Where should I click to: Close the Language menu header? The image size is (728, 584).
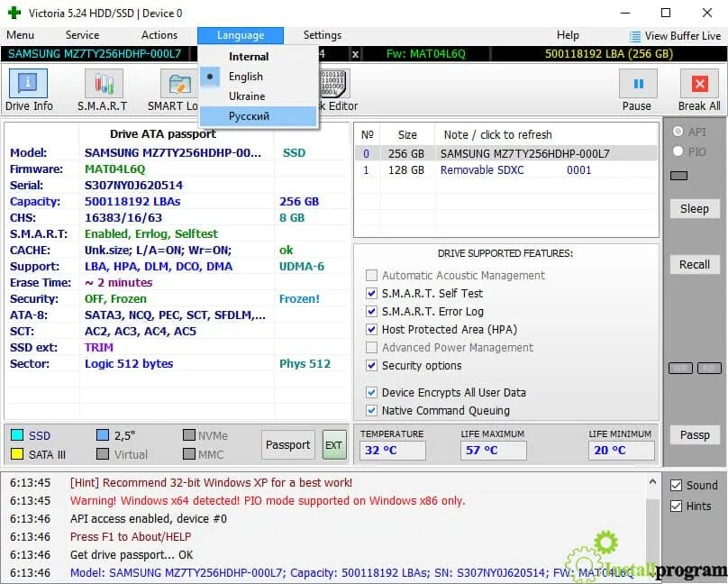[x=241, y=35]
